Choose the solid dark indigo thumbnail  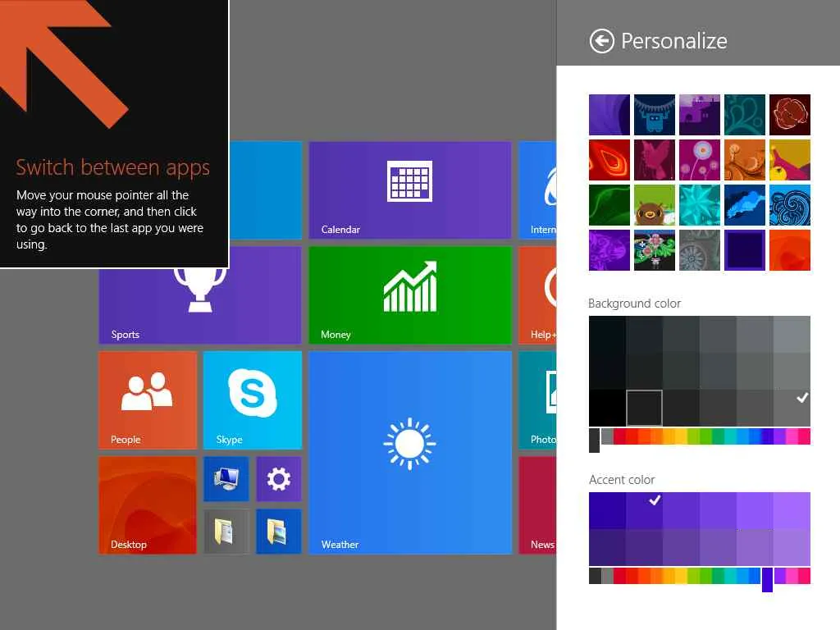[x=745, y=250]
